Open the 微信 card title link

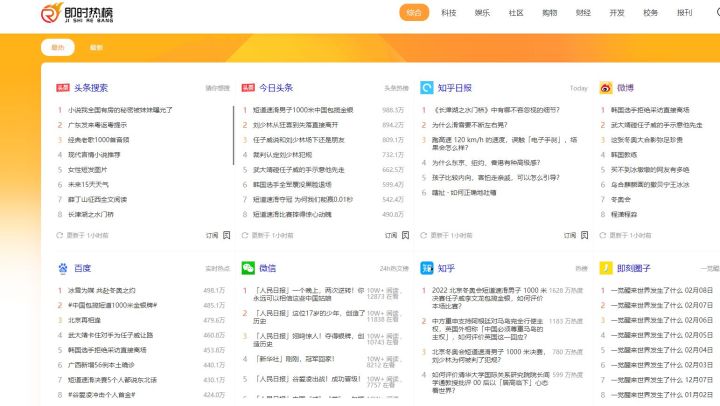point(268,268)
